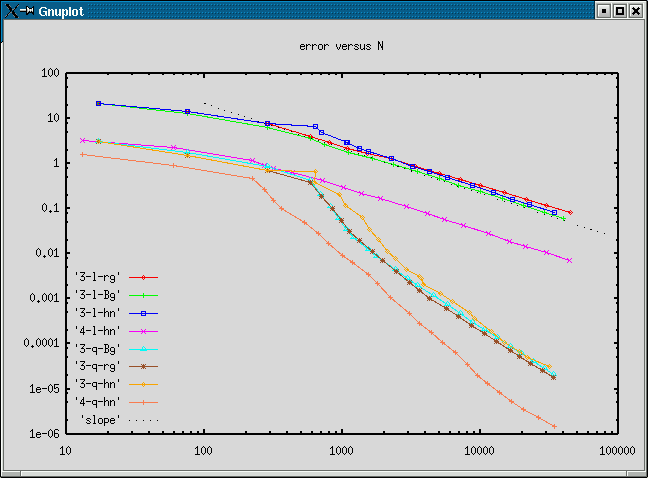Click the 1000 tick label on x-axis
The width and height of the screenshot is (648, 478).
[x=341, y=452]
